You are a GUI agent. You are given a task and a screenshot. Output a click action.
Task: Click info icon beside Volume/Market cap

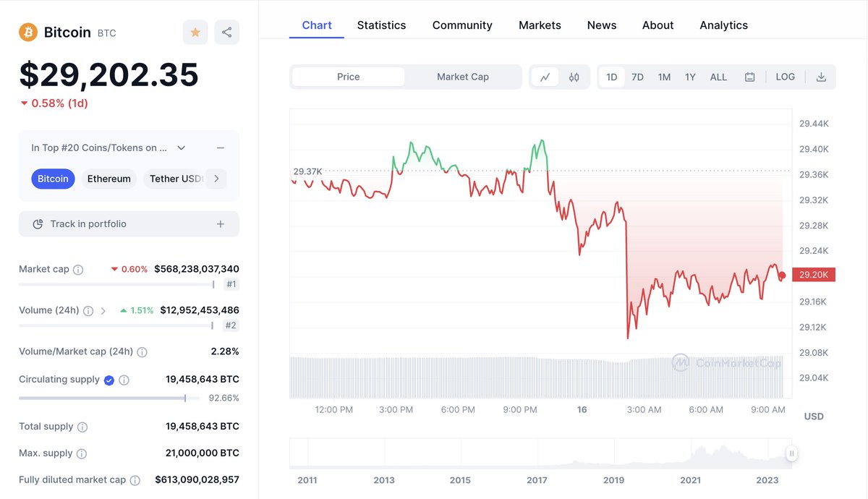142,352
